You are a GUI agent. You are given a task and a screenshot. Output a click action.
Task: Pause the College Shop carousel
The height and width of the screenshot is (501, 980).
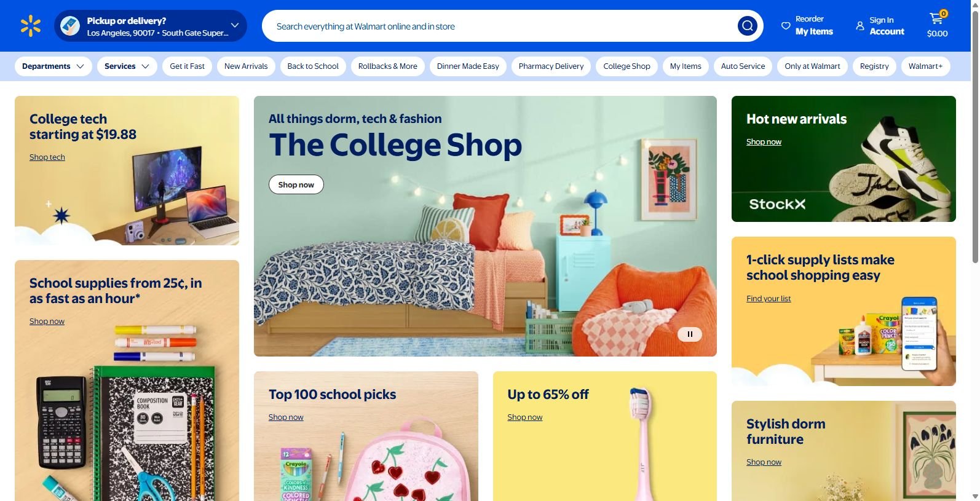pos(690,334)
